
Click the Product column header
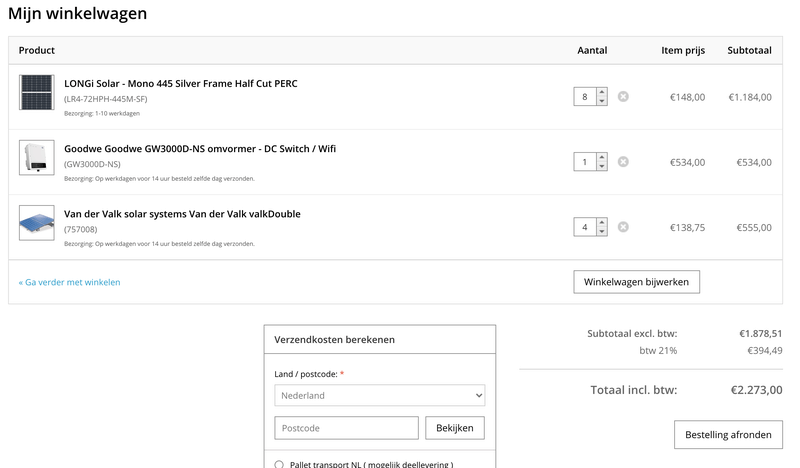(36, 51)
